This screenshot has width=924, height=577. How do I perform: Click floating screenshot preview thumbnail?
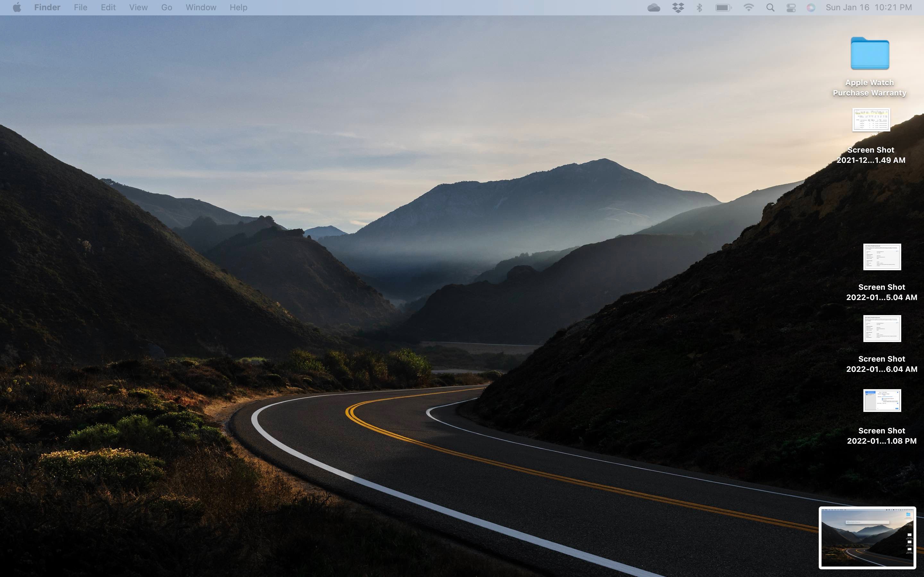point(867,537)
